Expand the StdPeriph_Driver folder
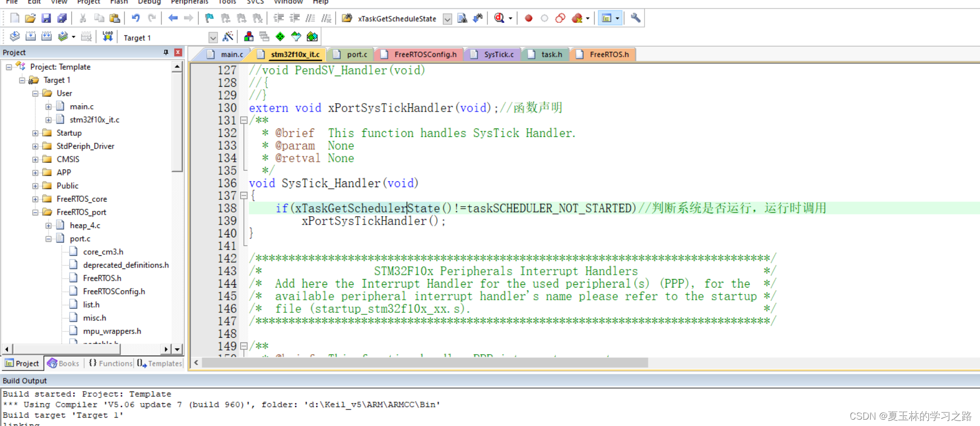Image resolution: width=980 pixels, height=426 pixels. click(x=35, y=146)
